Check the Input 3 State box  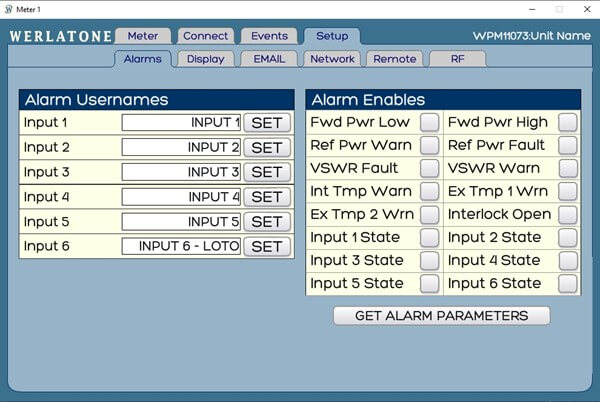click(429, 260)
